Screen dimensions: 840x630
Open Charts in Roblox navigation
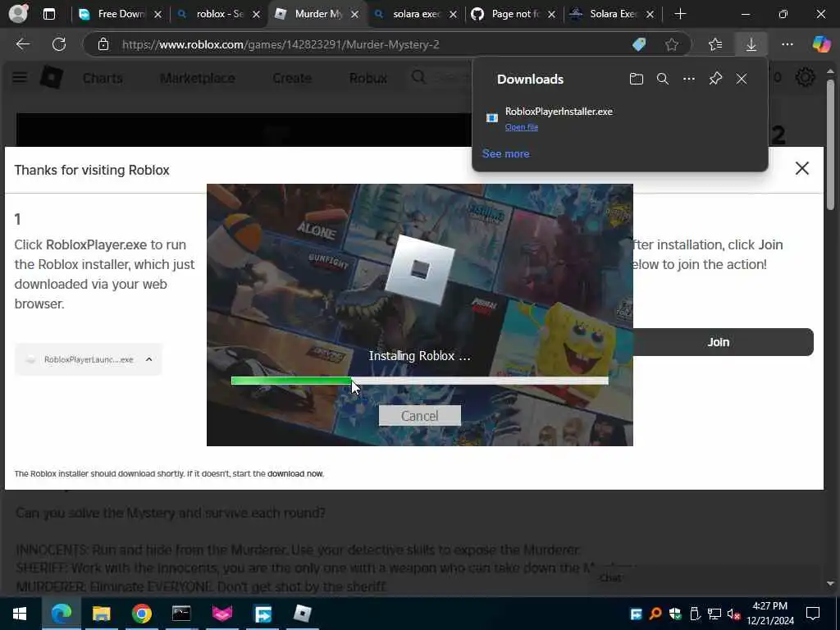pos(103,78)
